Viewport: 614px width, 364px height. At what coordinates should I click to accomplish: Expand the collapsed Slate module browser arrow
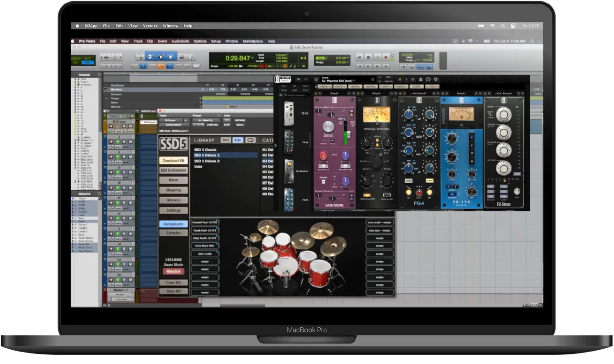click(276, 145)
